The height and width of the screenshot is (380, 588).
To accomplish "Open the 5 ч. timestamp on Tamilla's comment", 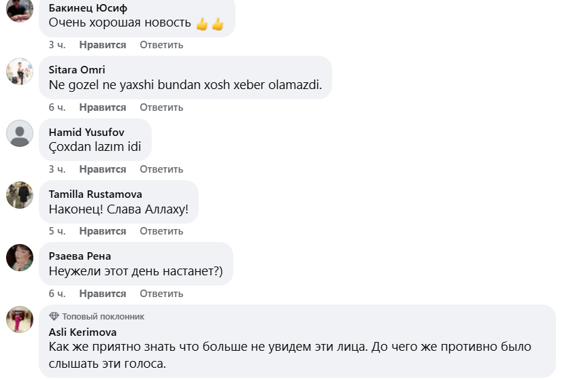I will (x=57, y=231).
